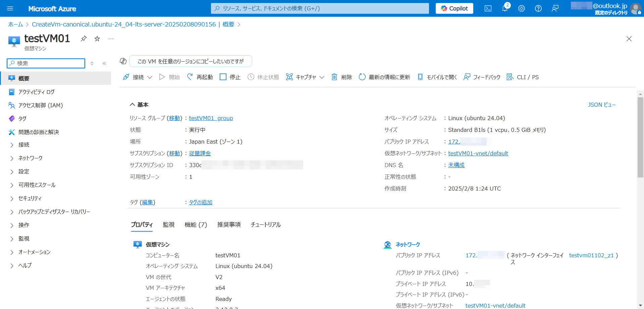Screen dimensions: 644x309
Task: Open the Cloud Shell icon in header
Action: tap(488, 8)
